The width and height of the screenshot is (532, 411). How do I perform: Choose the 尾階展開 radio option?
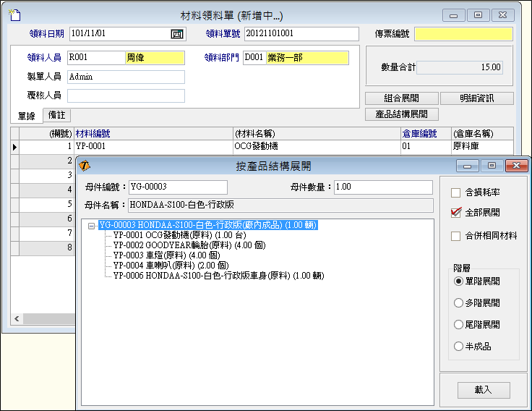458,325
